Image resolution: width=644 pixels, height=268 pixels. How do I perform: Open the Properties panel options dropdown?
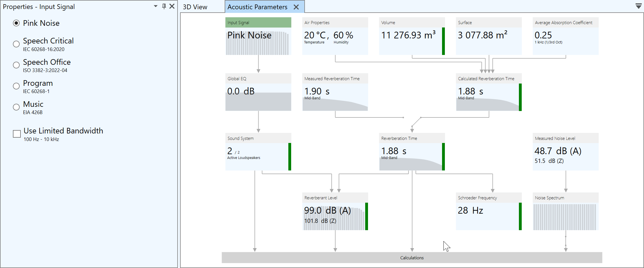pos(156,6)
